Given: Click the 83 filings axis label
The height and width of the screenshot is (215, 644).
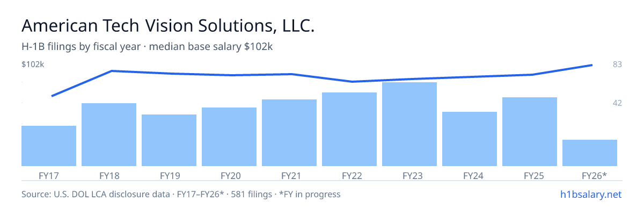Looking at the screenshot, I should pyautogui.click(x=617, y=64).
